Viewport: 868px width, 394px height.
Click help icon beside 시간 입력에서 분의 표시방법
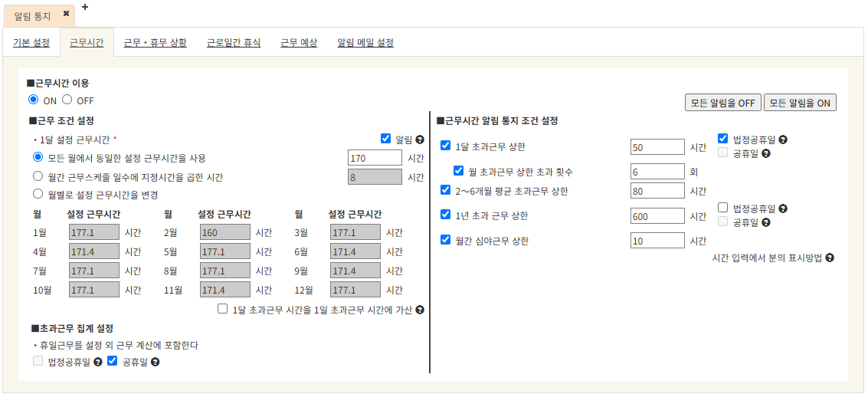coord(830,258)
